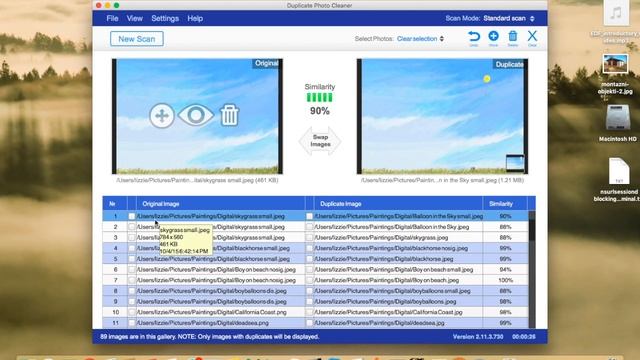Check the duplicate image checkbox in row 4
The image size is (640, 360).
pyautogui.click(x=309, y=248)
